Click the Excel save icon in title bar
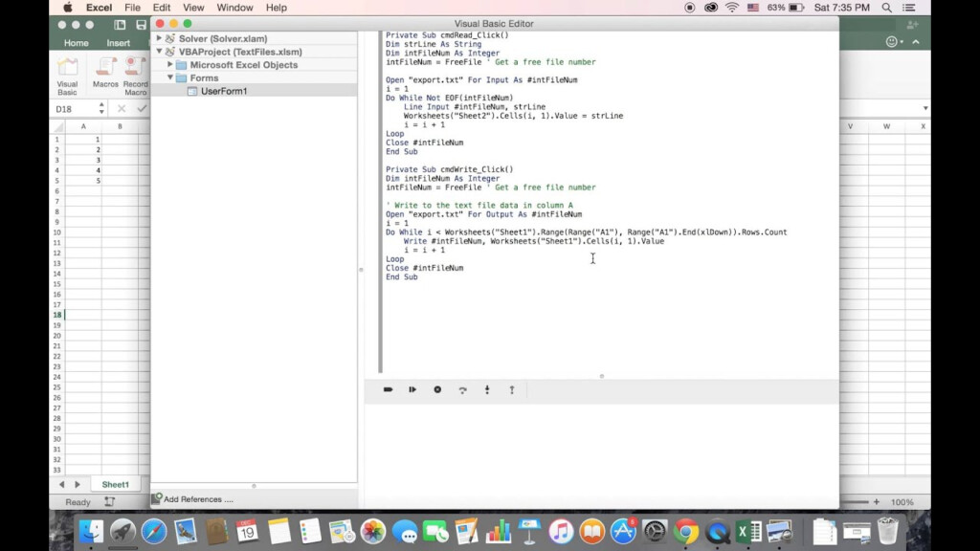Image resolution: width=980 pixels, height=551 pixels. point(142,24)
